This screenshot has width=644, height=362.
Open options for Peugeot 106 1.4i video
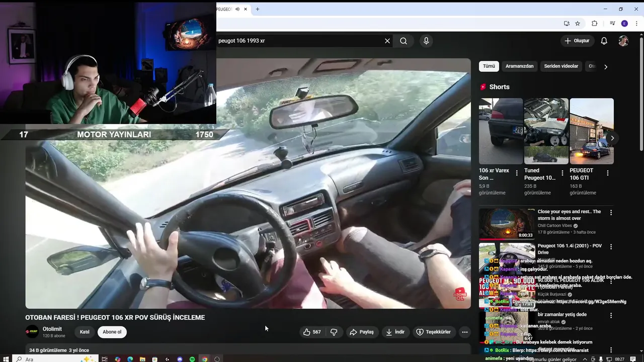point(611,247)
